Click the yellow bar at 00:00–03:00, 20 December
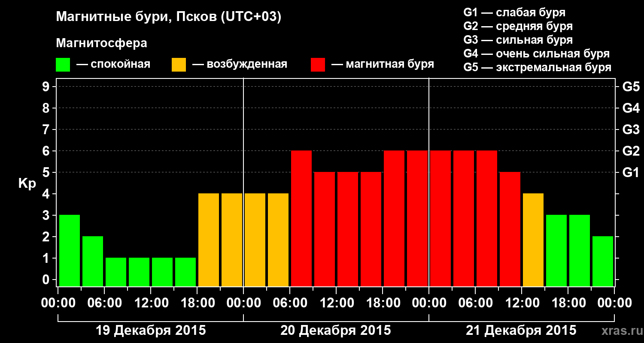Viewport: 644px width, 343px height. (x=255, y=240)
